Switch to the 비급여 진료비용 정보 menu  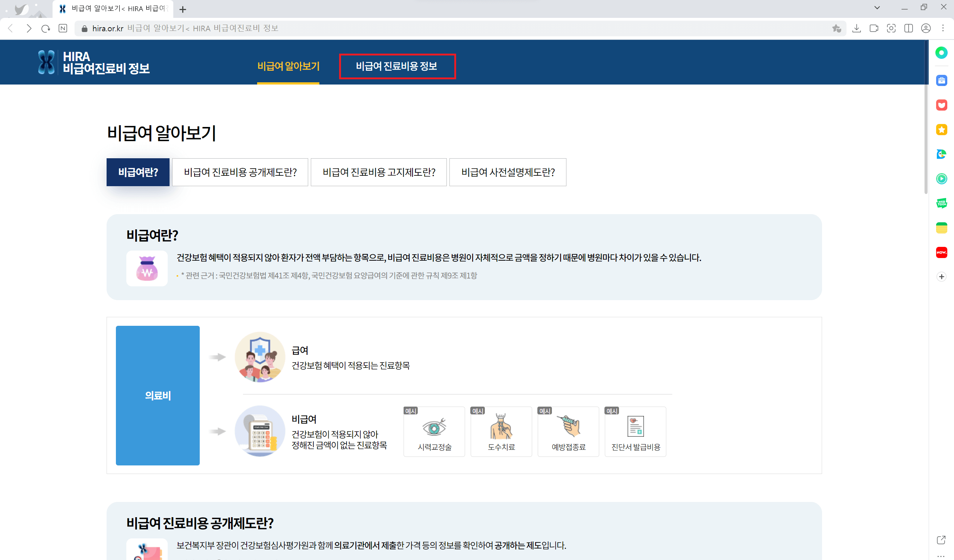[x=397, y=66]
